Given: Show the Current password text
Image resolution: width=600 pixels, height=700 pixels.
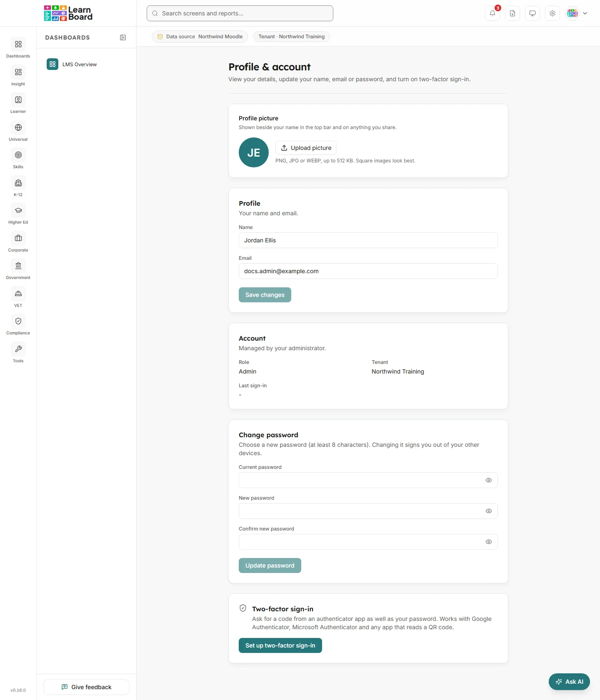Looking at the screenshot, I should [x=489, y=480].
